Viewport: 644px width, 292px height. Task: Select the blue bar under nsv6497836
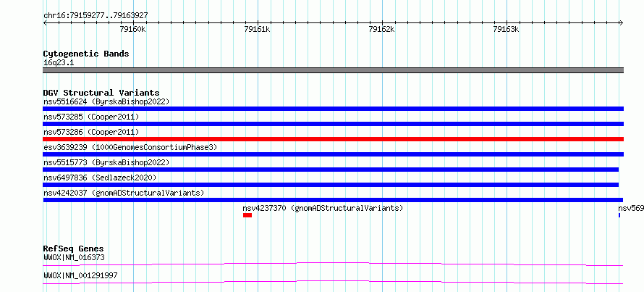pos(331,185)
